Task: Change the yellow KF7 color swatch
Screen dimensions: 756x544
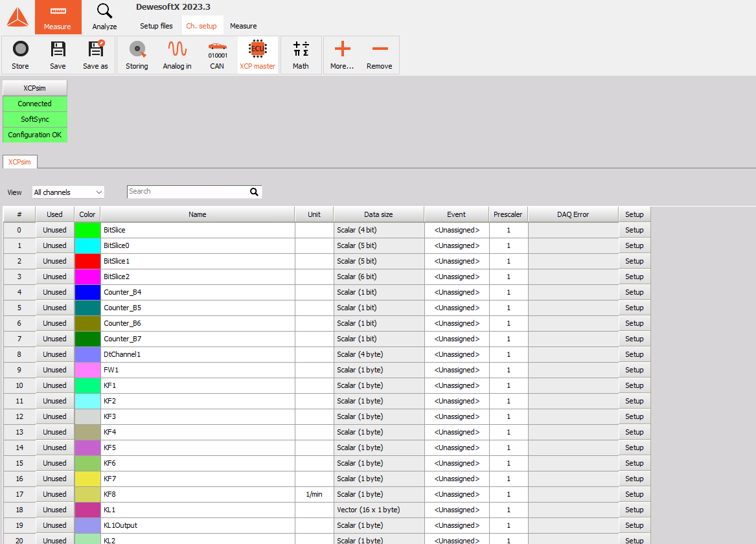Action: tap(87, 479)
